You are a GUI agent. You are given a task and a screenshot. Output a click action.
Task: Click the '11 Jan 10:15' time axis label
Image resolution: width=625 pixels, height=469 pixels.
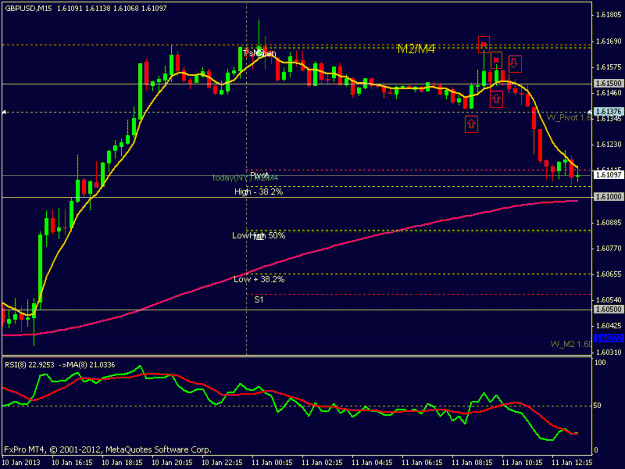(522, 463)
